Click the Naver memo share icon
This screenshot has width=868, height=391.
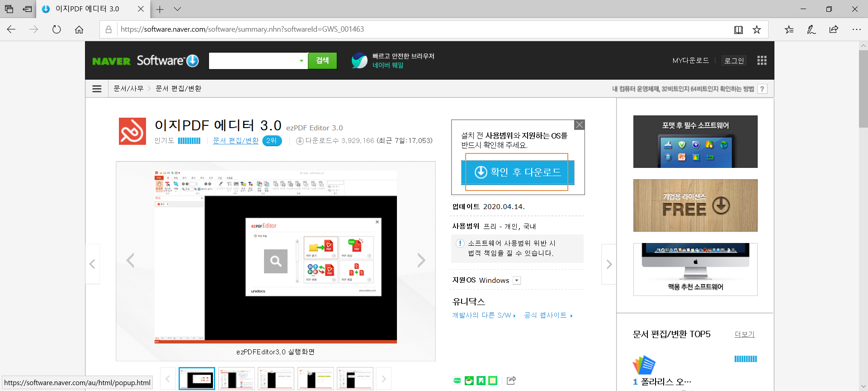pyautogui.click(x=493, y=381)
